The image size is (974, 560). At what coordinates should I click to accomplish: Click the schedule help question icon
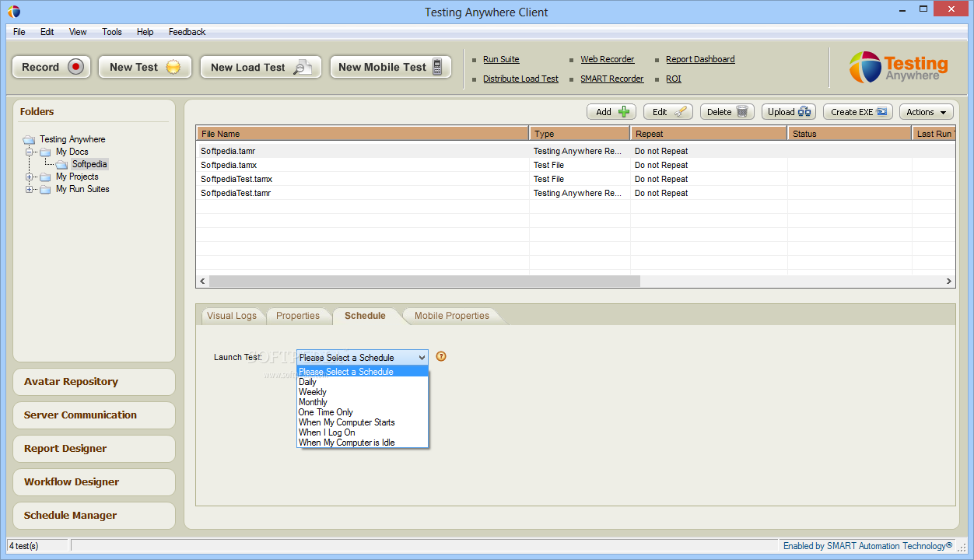pyautogui.click(x=441, y=357)
